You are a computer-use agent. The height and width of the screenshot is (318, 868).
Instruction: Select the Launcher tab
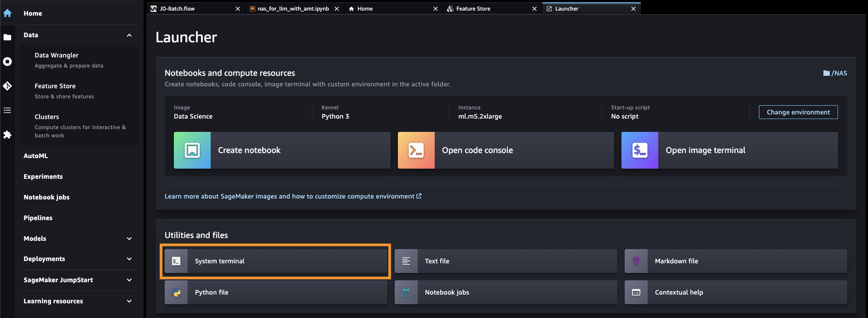591,9
